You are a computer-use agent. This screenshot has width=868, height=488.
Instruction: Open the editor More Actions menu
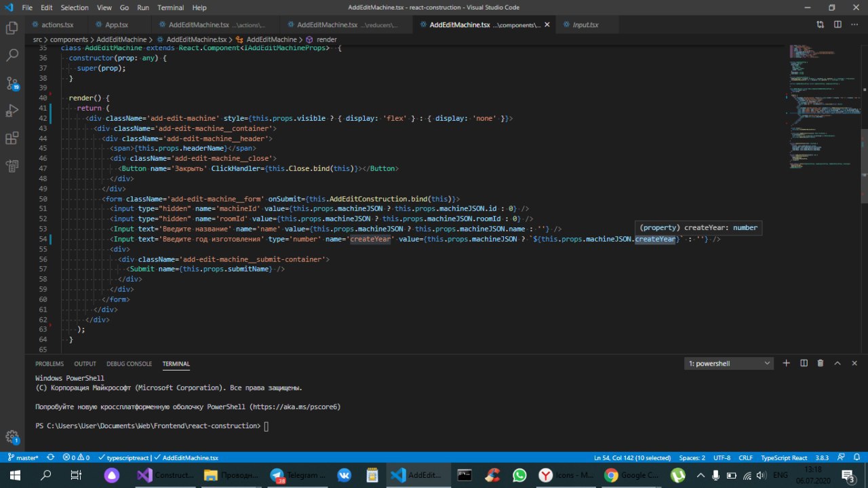[854, 24]
